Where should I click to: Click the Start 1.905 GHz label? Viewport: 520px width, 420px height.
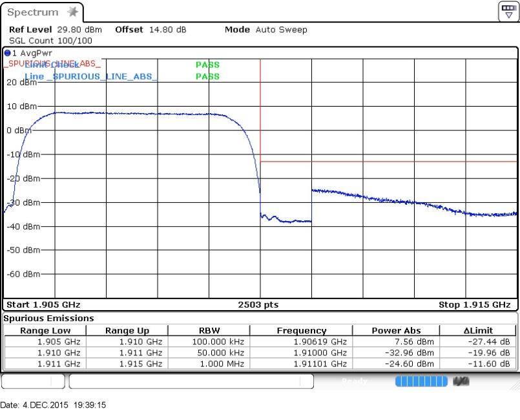[x=43, y=304]
